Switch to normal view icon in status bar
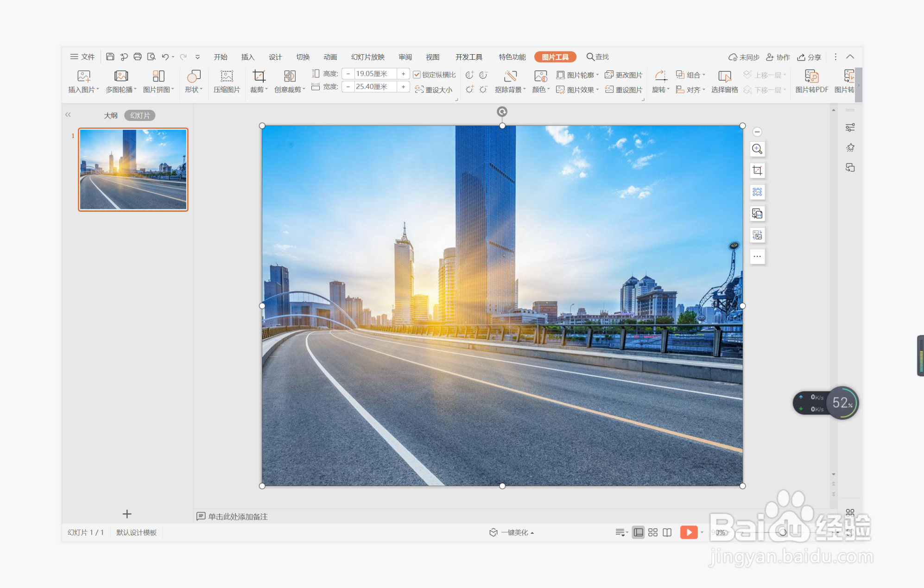The height and width of the screenshot is (588, 924). 638,532
